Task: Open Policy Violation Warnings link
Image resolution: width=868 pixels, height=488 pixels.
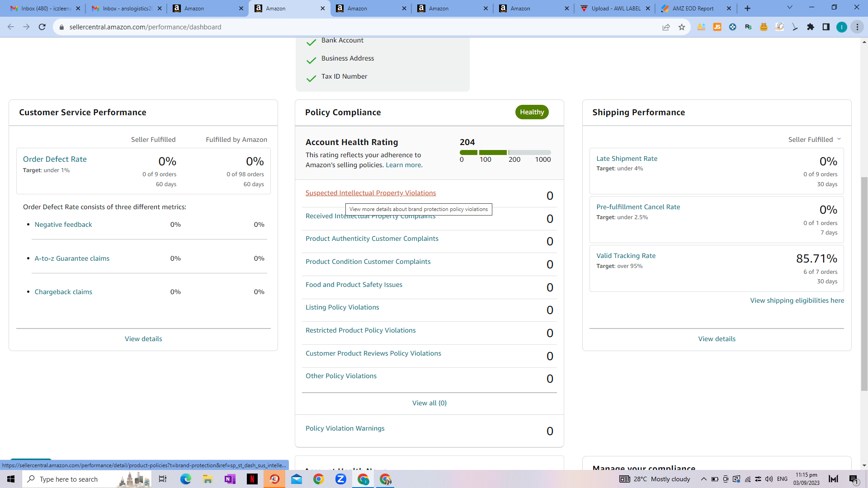Action: click(x=345, y=428)
